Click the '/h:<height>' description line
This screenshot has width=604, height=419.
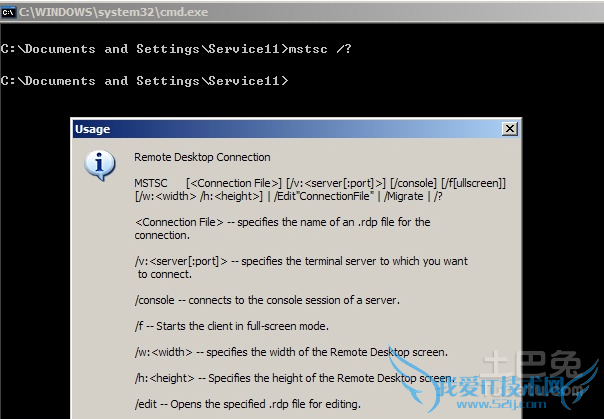[x=295, y=378]
